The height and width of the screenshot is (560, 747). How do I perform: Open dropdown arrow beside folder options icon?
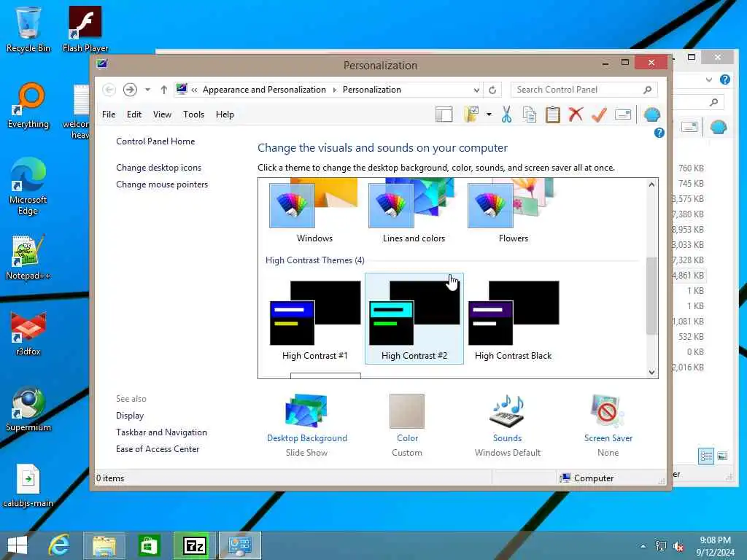coord(489,114)
